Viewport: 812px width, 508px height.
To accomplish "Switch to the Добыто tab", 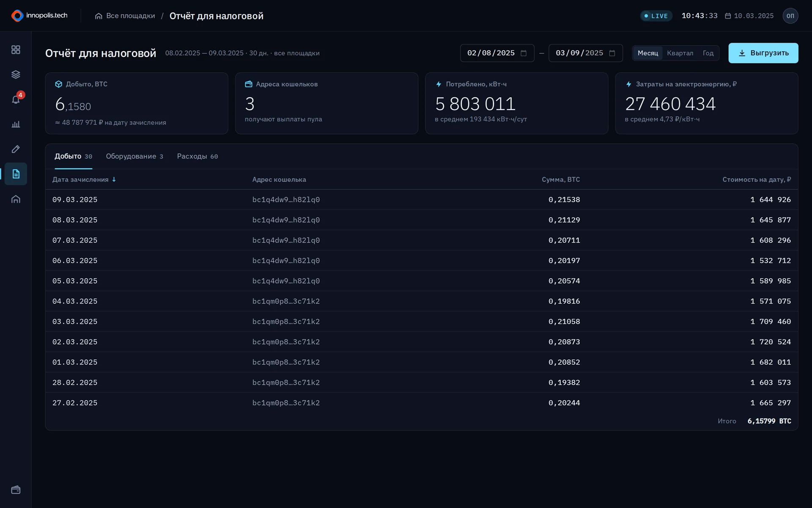I will coord(73,156).
